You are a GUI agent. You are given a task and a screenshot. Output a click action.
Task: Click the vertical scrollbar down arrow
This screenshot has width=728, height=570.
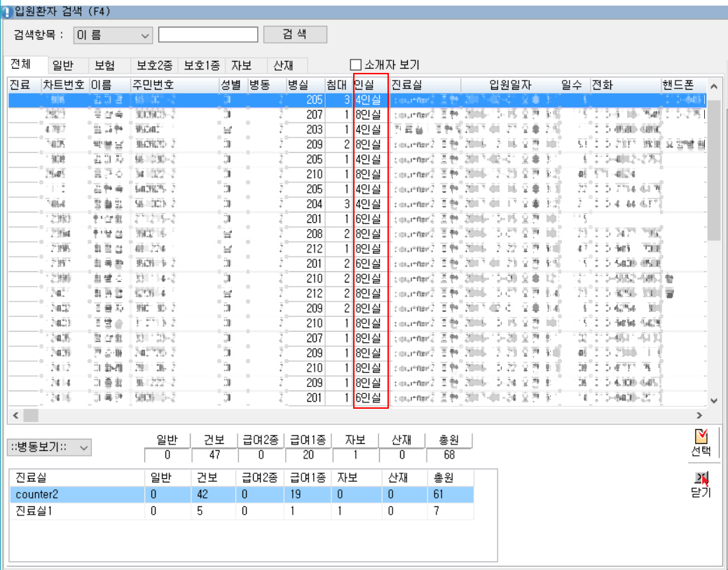tap(714, 400)
